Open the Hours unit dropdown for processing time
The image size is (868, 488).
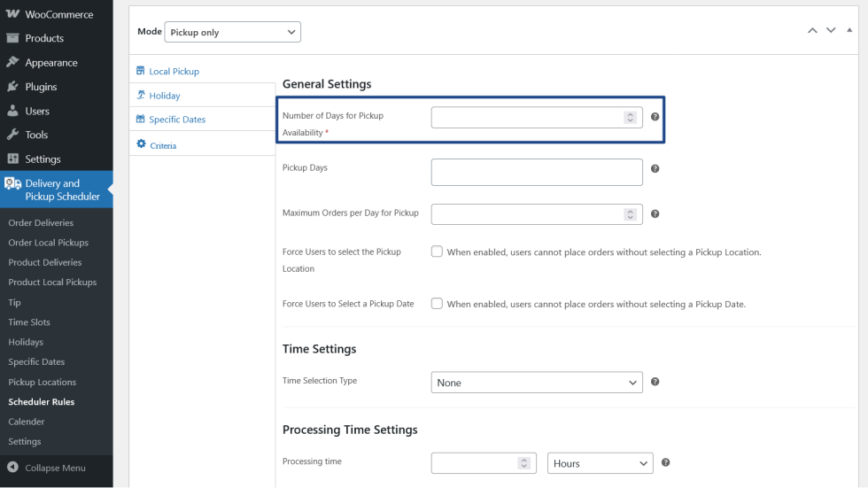[601, 463]
